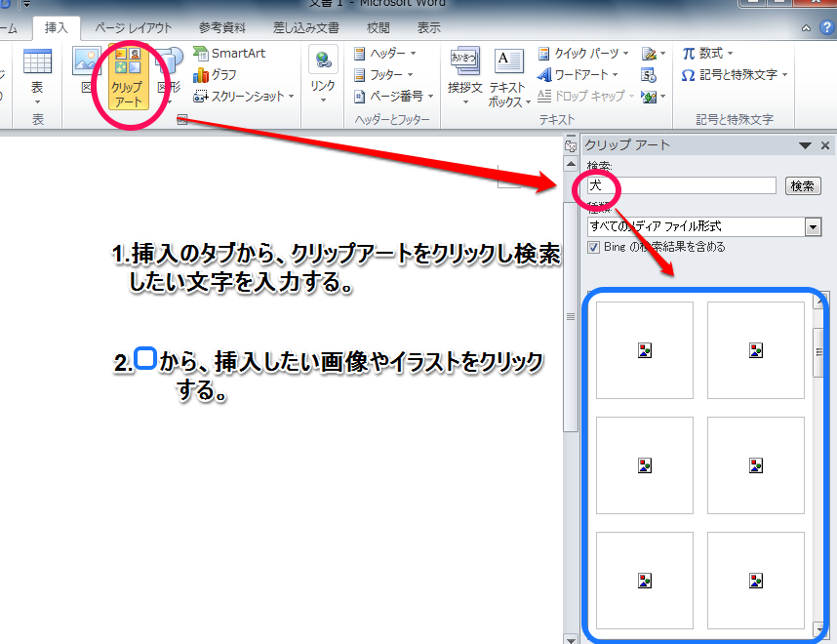Image resolution: width=837 pixels, height=644 pixels.
Task: Click the date and time icon
Action: pyautogui.click(x=649, y=75)
